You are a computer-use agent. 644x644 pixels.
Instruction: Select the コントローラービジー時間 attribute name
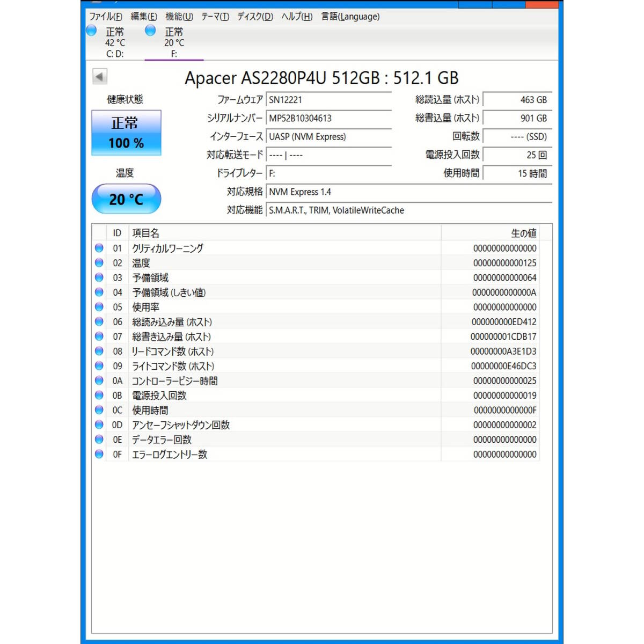pos(175,380)
